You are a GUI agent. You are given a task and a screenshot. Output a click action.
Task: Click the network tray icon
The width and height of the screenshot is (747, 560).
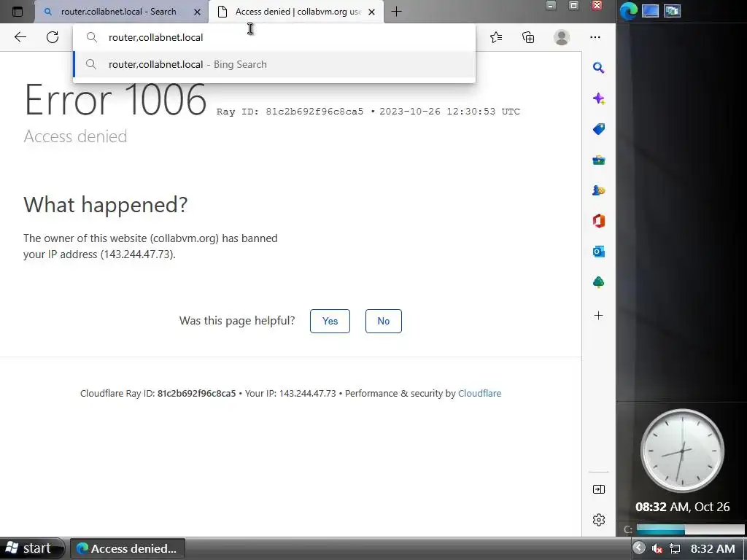(675, 548)
